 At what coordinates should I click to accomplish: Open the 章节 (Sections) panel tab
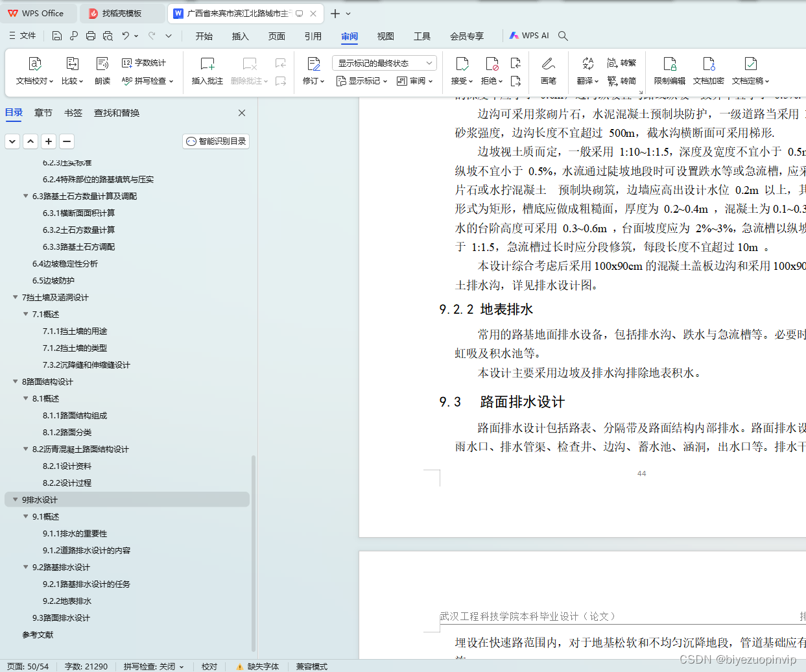coord(43,113)
